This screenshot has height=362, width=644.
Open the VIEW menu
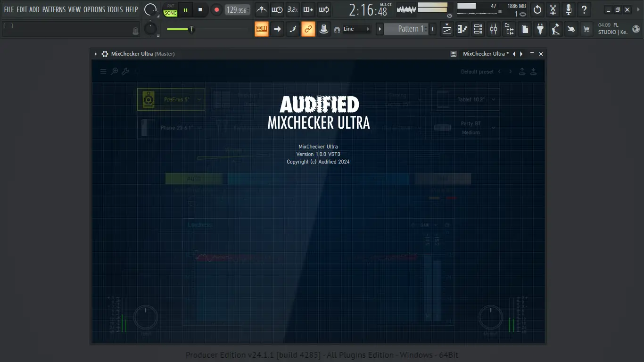click(74, 9)
